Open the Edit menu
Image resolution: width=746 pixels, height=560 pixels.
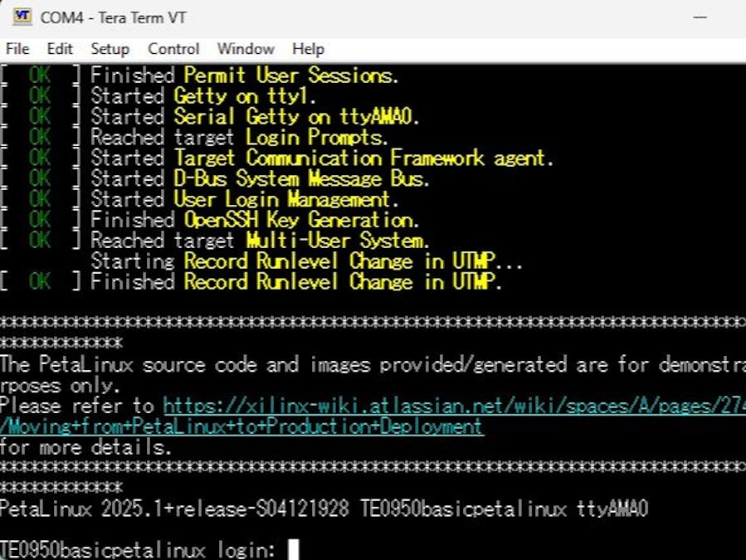tap(60, 49)
